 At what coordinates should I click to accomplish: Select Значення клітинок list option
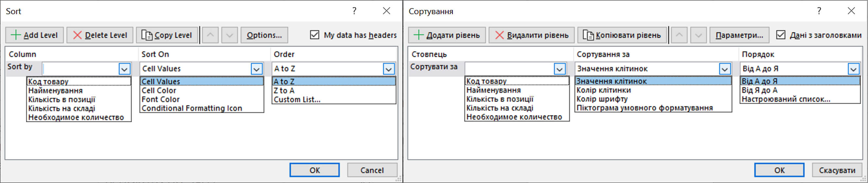click(653, 81)
